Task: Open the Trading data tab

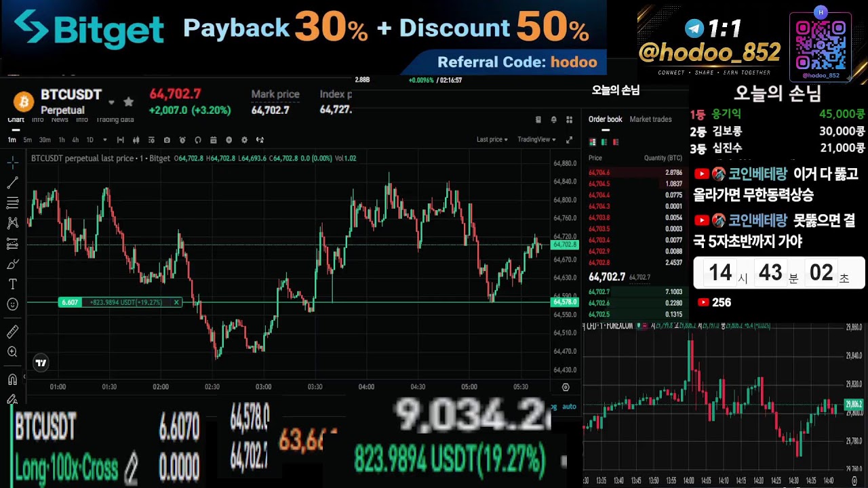Action: click(115, 119)
